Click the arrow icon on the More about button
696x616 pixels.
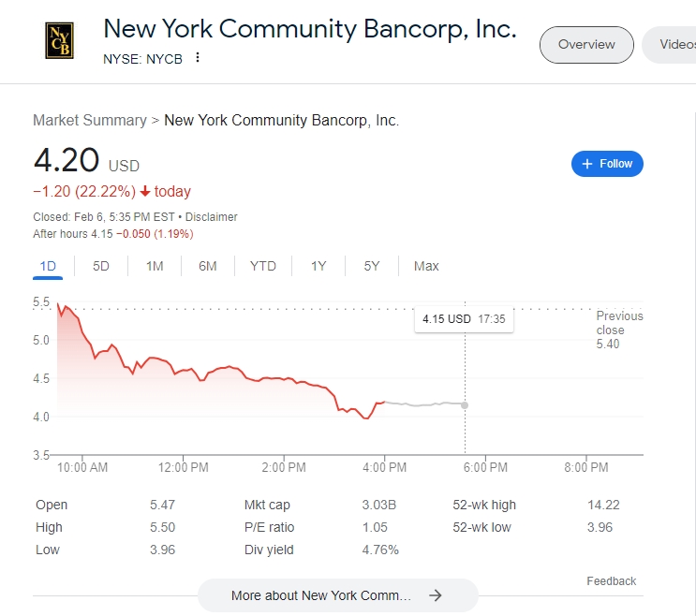435,595
